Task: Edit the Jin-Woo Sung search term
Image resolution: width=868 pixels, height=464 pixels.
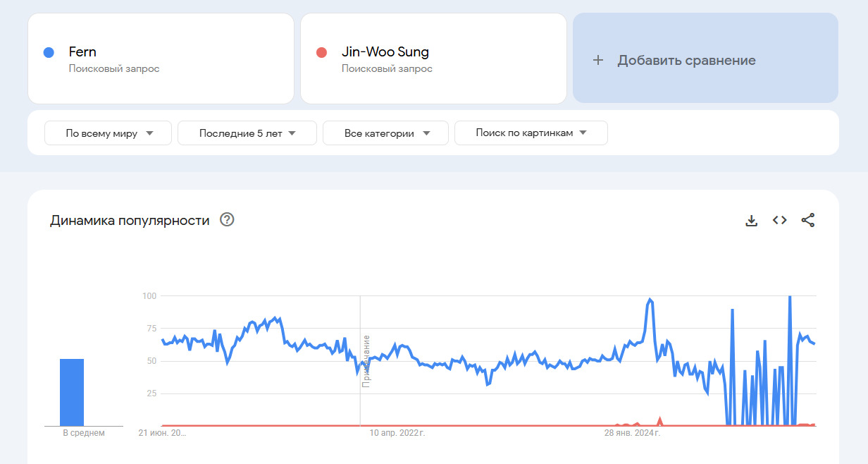Action: 385,52
